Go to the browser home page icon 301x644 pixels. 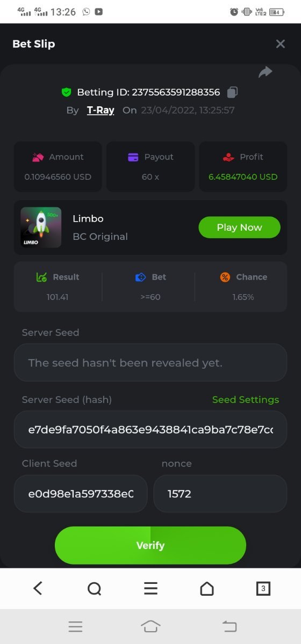point(207,589)
